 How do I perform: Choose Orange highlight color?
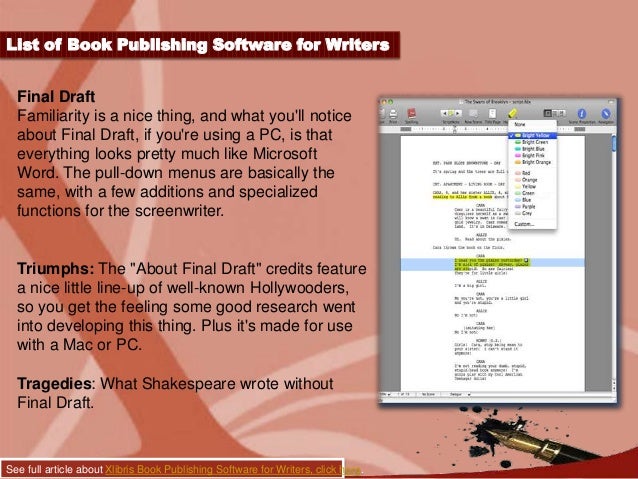(532, 179)
